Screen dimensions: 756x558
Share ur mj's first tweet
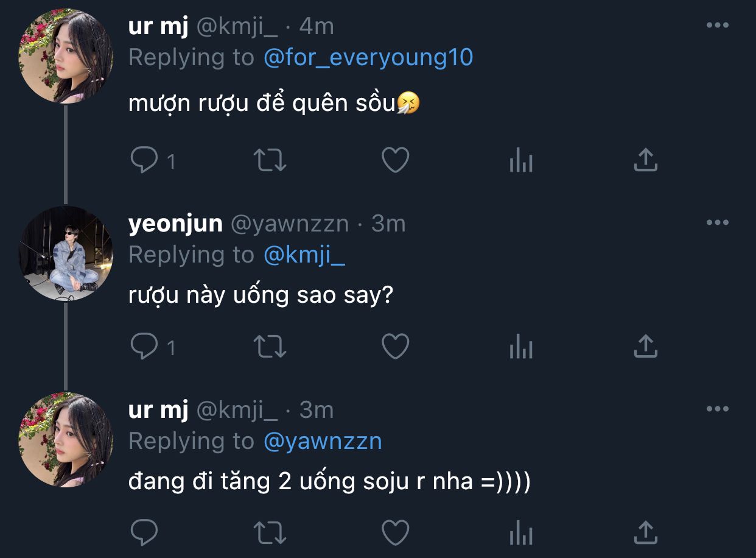(x=645, y=160)
